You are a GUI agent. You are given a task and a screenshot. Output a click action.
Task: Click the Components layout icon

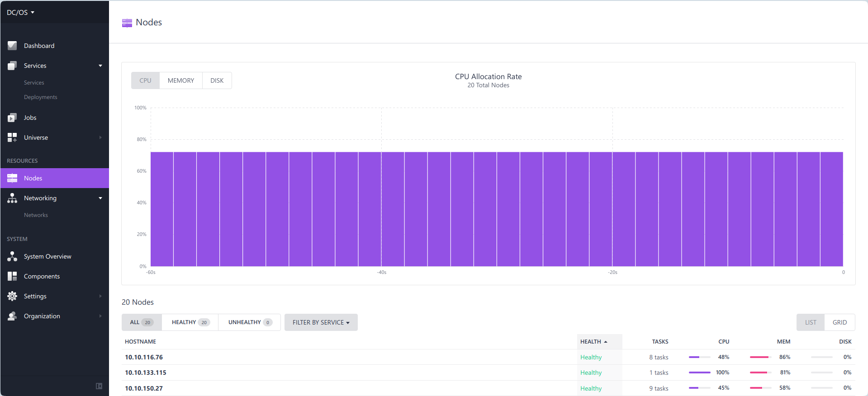[x=12, y=276]
